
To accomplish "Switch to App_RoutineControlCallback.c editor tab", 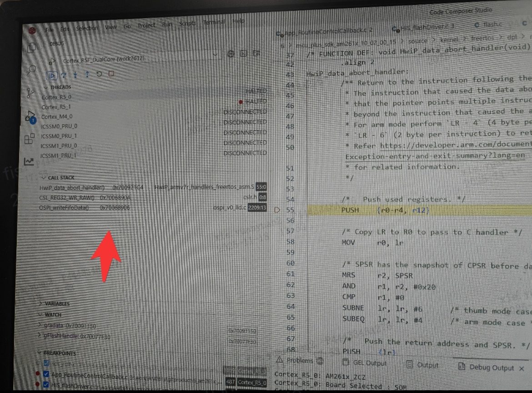I will (325, 31).
